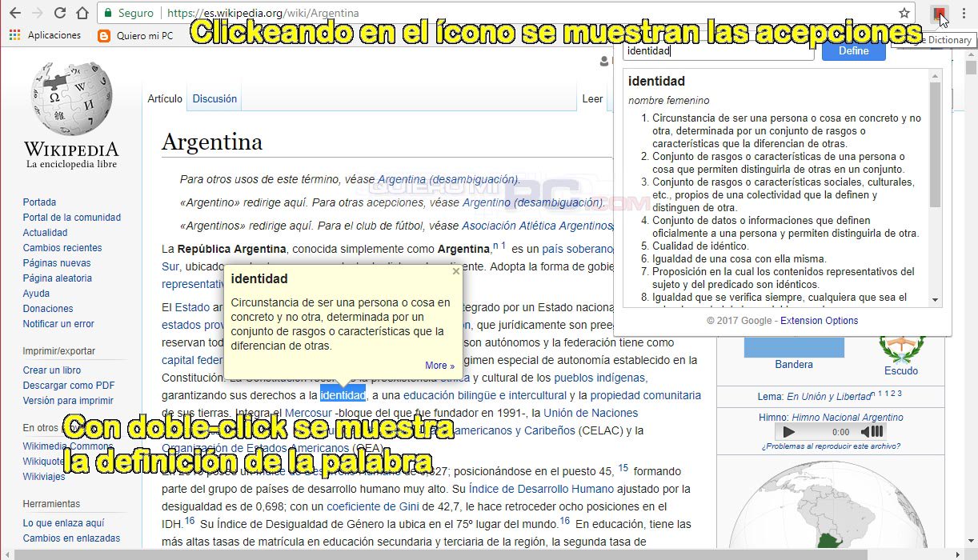Image resolution: width=978 pixels, height=560 pixels.
Task: Click the Google Dictionary extension icon
Action: tap(940, 13)
